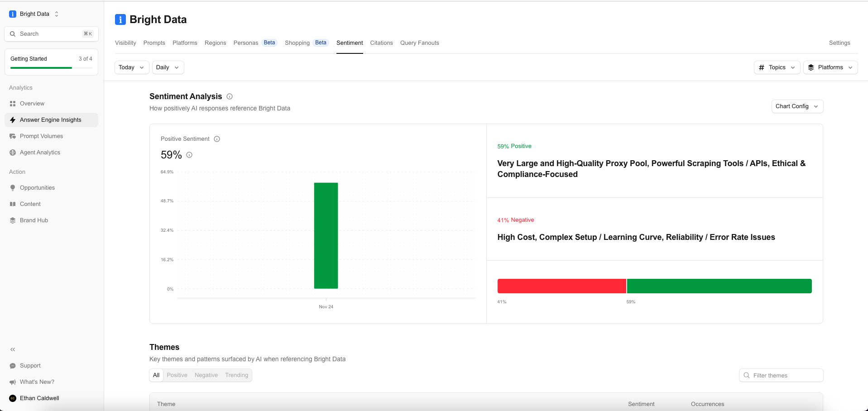Open Ethan Caldwell user profile

51,398
